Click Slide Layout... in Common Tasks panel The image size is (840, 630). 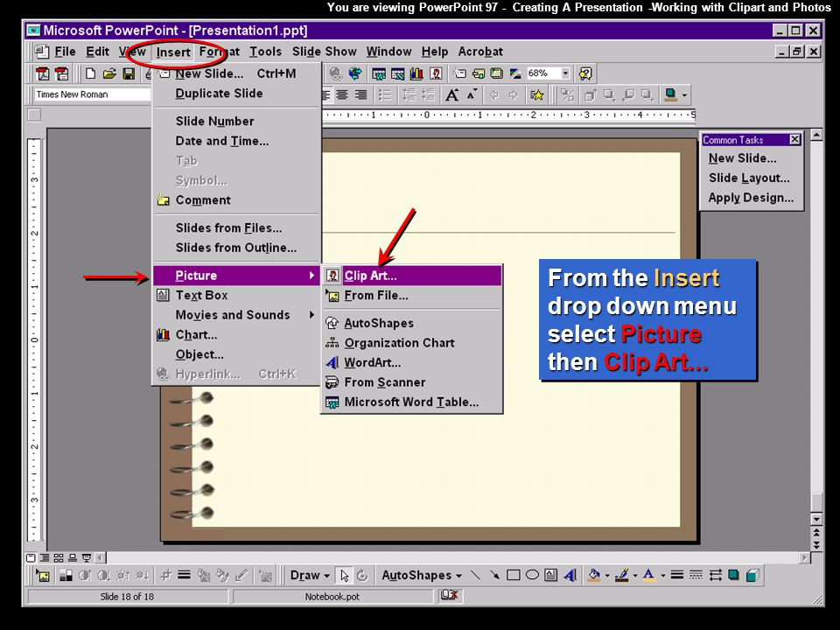[749, 178]
